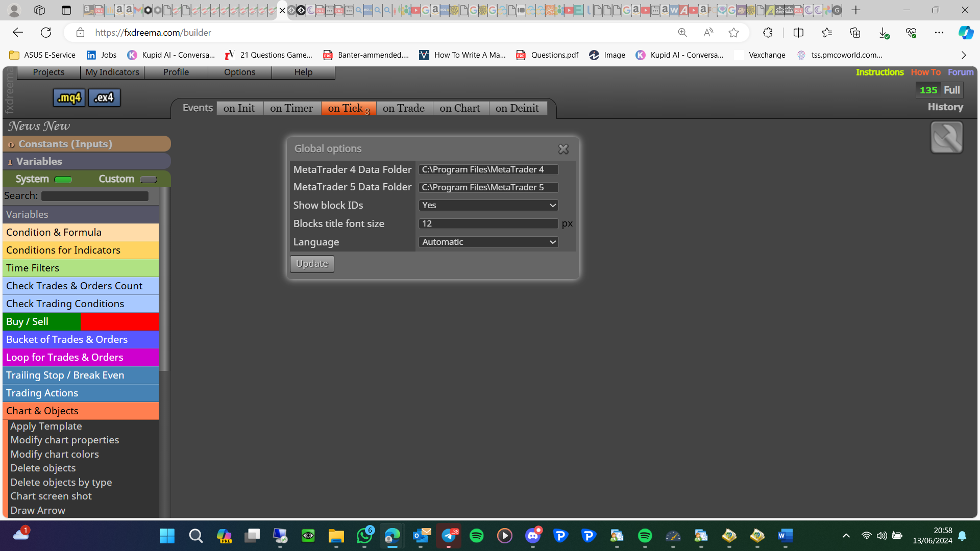Click the Blocks title font size field
The width and height of the screenshot is (980, 551).
point(488,223)
